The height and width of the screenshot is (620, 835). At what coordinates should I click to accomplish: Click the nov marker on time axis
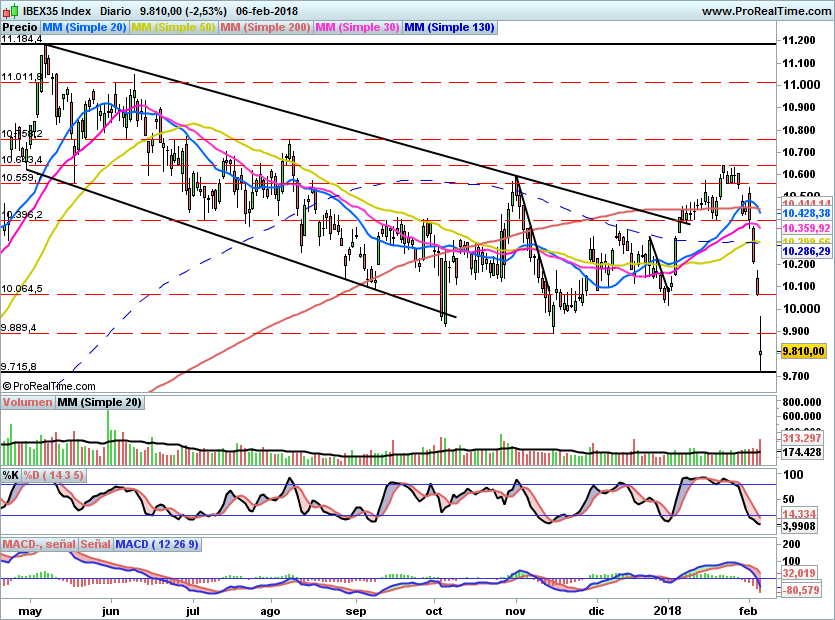tap(515, 611)
